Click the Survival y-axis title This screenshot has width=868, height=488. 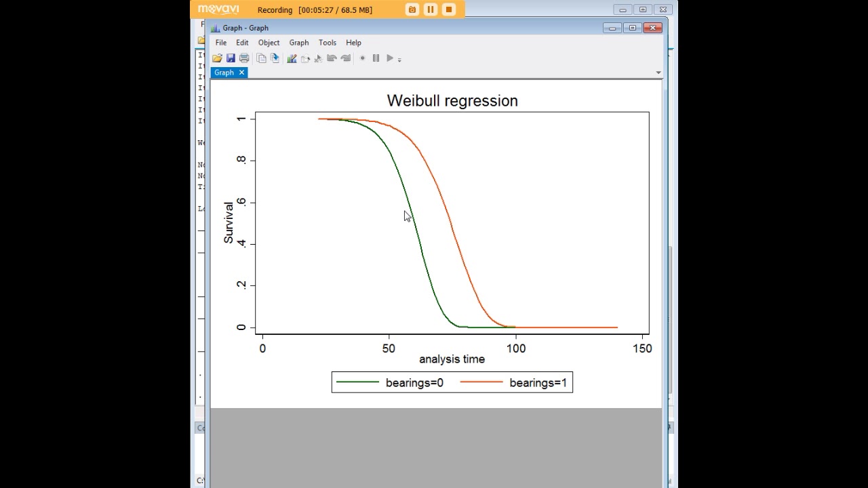click(x=229, y=223)
